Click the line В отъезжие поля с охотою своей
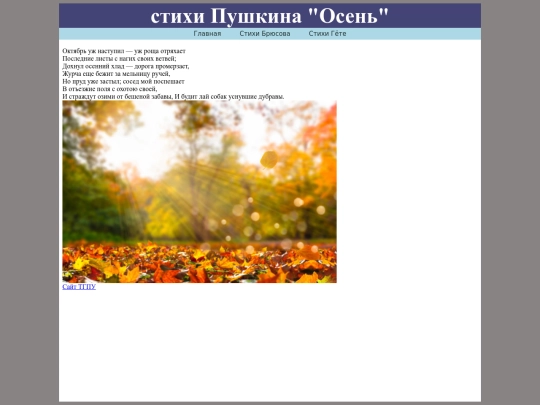Image resolution: width=540 pixels, height=405 pixels. (110, 89)
